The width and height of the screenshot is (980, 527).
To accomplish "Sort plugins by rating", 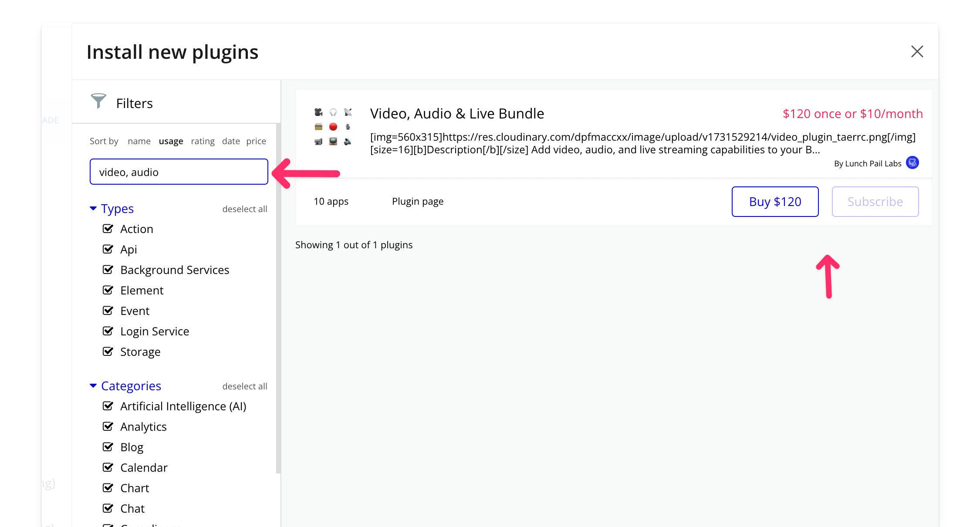I will click(x=203, y=141).
